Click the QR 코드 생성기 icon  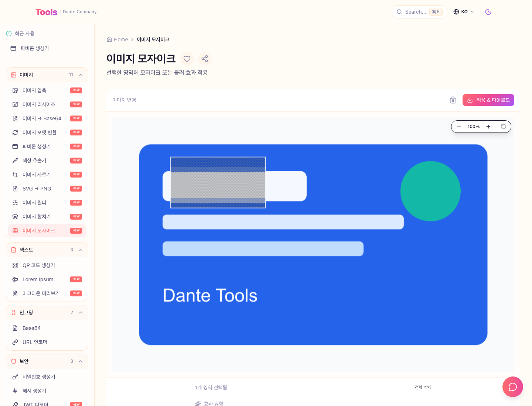pyautogui.click(x=15, y=265)
